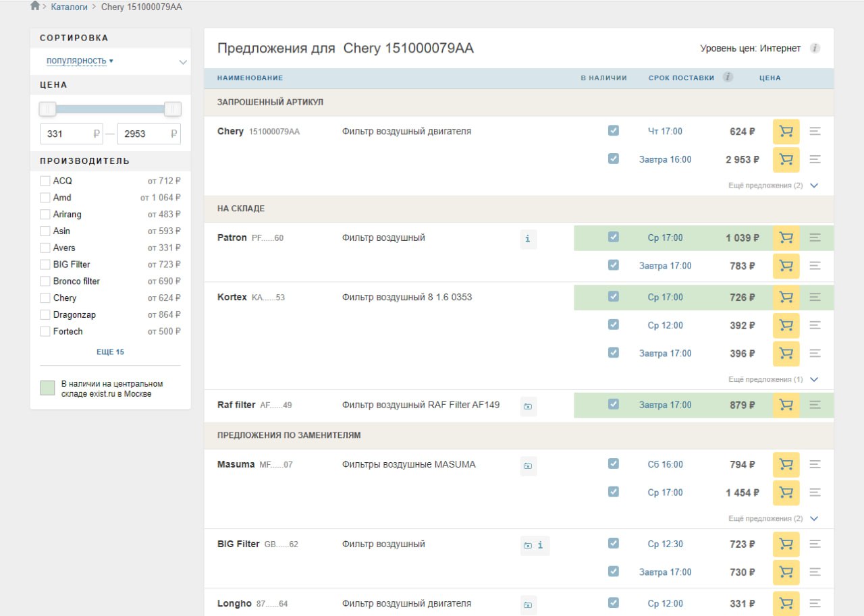Open Patron PF...60 product link

pyautogui.click(x=250, y=238)
